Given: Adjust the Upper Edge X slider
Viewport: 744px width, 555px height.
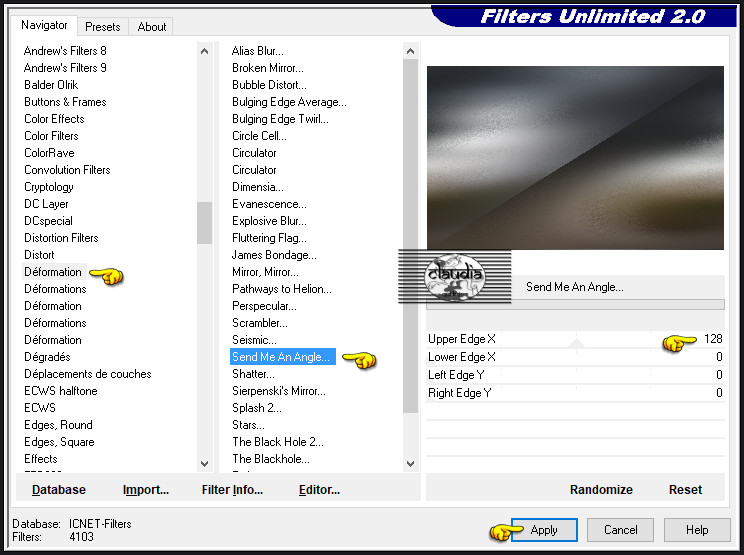Looking at the screenshot, I should click(575, 339).
